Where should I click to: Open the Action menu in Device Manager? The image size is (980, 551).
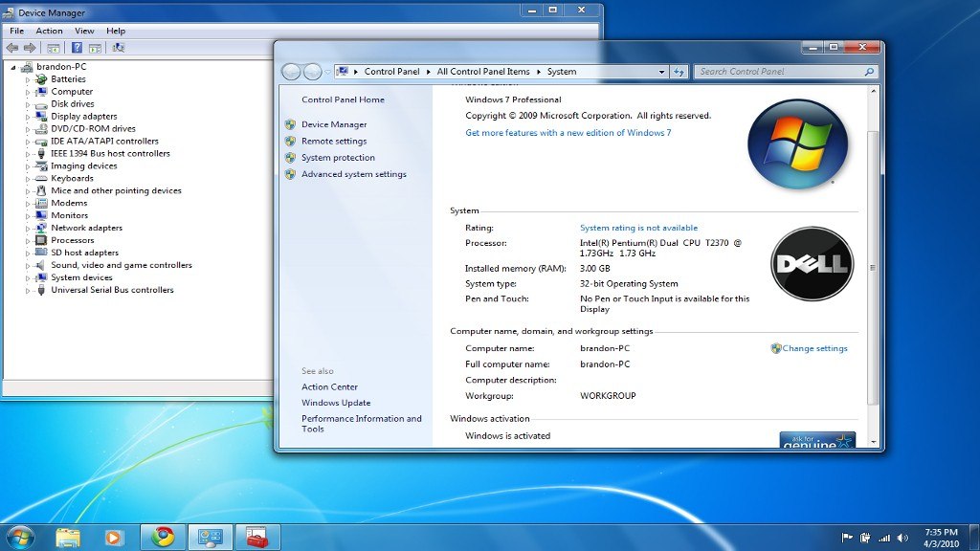(x=49, y=30)
